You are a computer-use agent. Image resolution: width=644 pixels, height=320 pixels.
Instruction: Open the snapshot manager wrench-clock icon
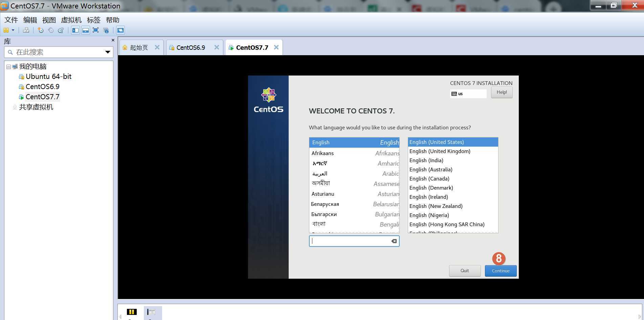(61, 30)
